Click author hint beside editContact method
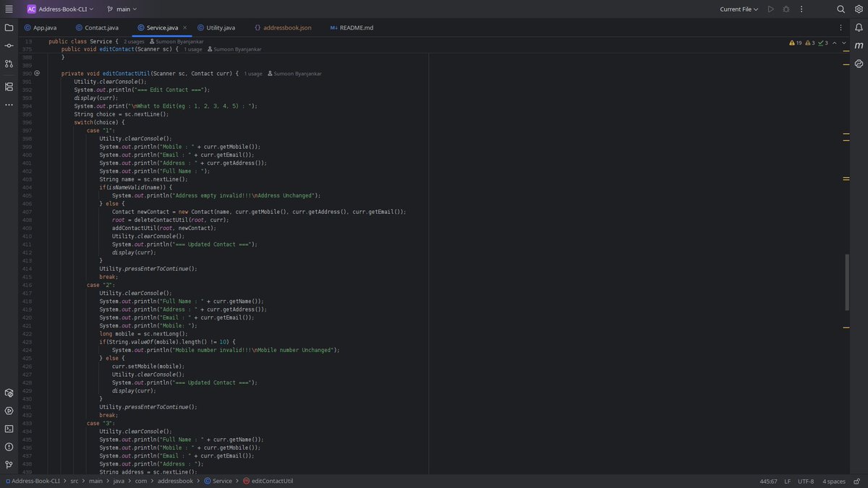This screenshot has height=488, width=868. (234, 49)
